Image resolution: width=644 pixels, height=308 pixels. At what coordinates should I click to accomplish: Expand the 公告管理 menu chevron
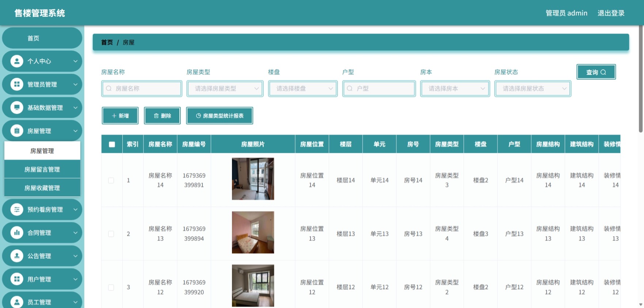pos(75,256)
